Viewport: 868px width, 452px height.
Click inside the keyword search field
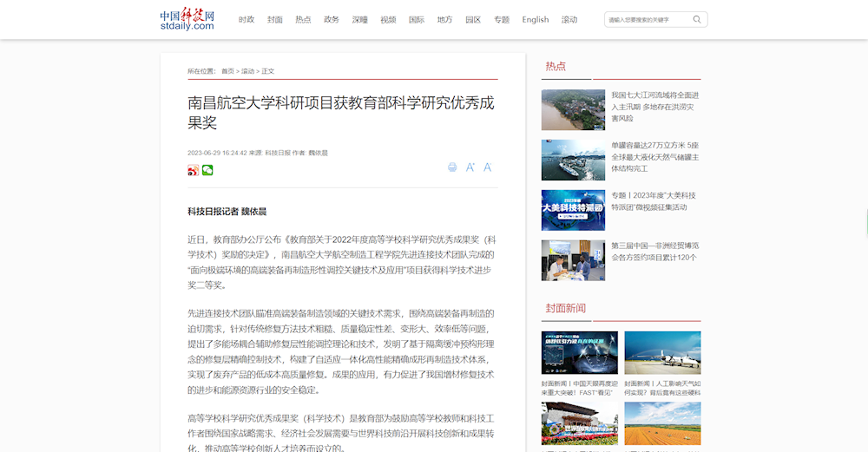click(647, 19)
